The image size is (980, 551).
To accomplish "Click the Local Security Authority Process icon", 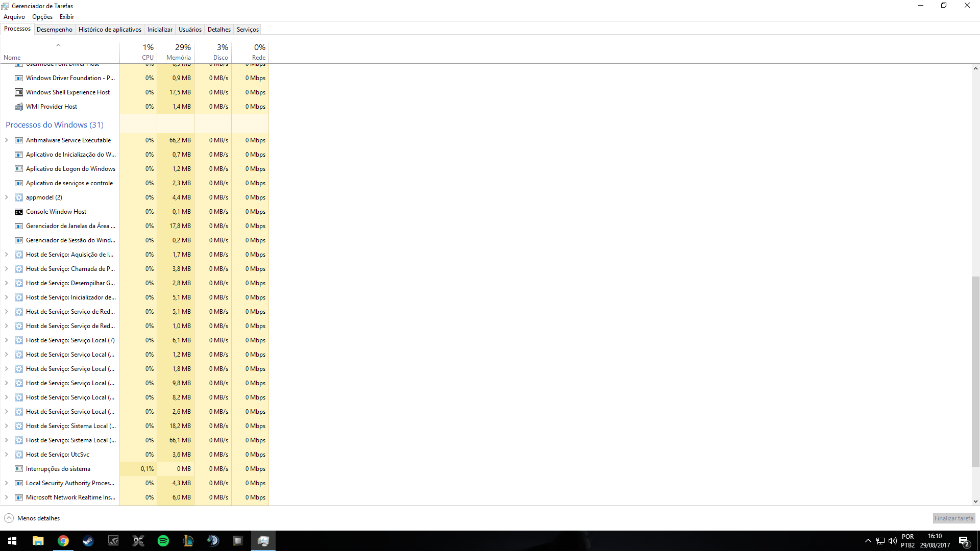I will [x=19, y=483].
